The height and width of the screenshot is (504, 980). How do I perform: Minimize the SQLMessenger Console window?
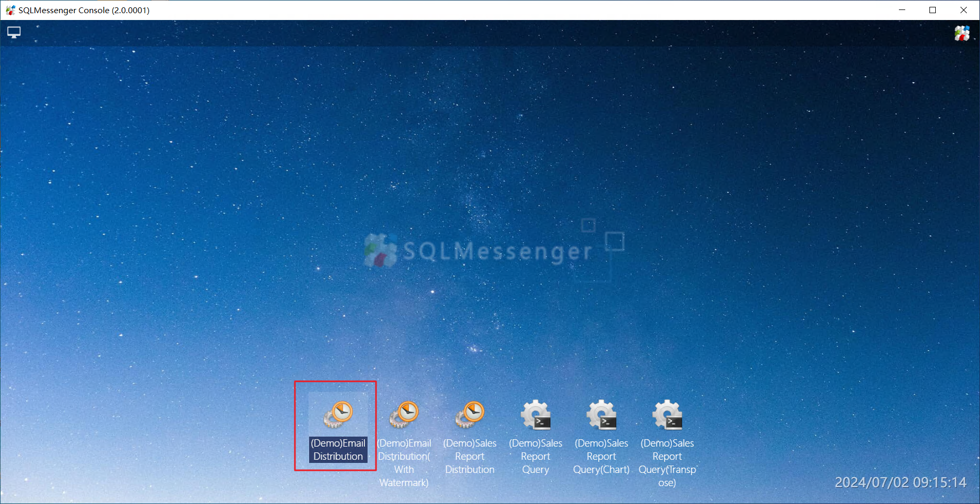tap(902, 10)
